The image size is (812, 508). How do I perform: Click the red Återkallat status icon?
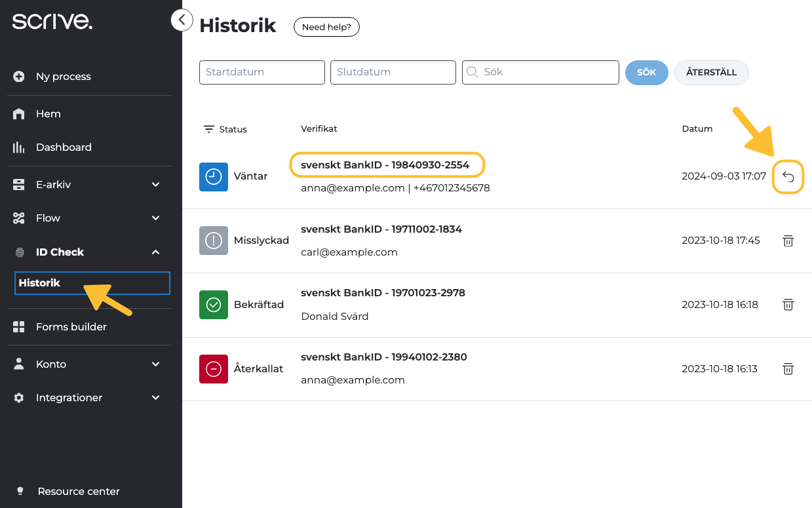pos(214,369)
